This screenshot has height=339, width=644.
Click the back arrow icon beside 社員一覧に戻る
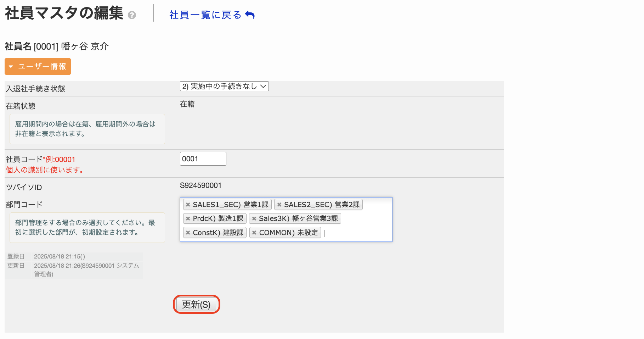250,15
